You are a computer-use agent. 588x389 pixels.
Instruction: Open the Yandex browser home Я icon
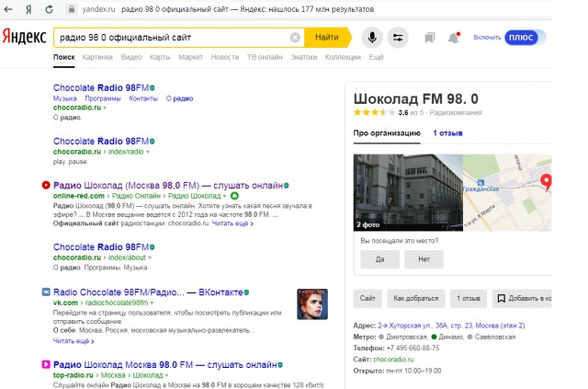tap(28, 9)
